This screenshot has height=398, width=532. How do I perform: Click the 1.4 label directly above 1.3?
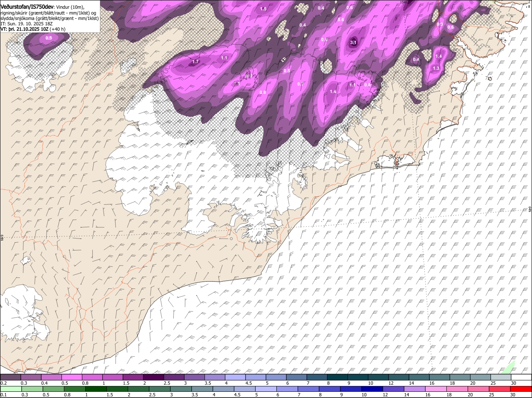pyautogui.click(x=438, y=56)
